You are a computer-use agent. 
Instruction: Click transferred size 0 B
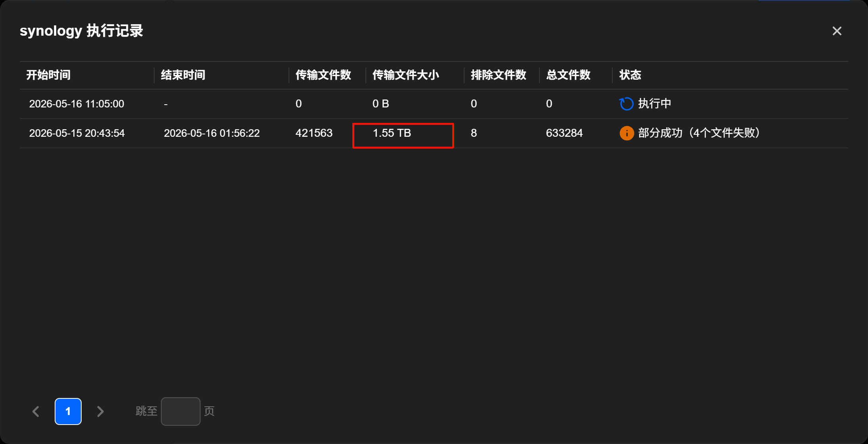pyautogui.click(x=381, y=104)
